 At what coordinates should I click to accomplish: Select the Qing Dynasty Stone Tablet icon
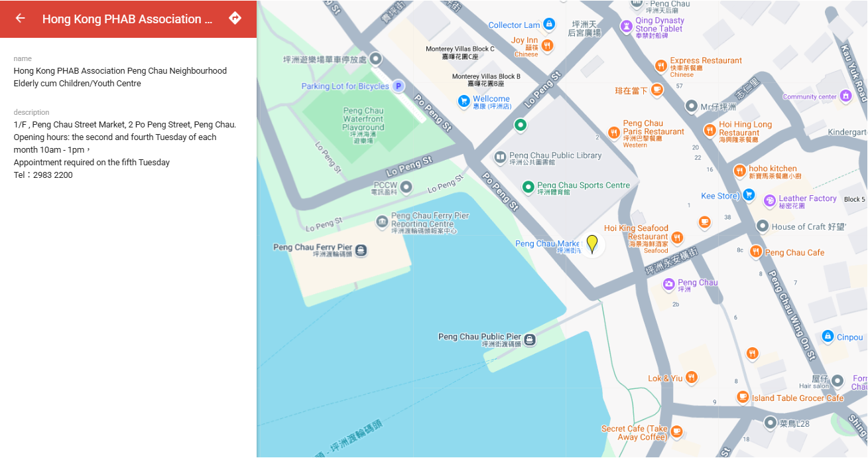click(626, 25)
